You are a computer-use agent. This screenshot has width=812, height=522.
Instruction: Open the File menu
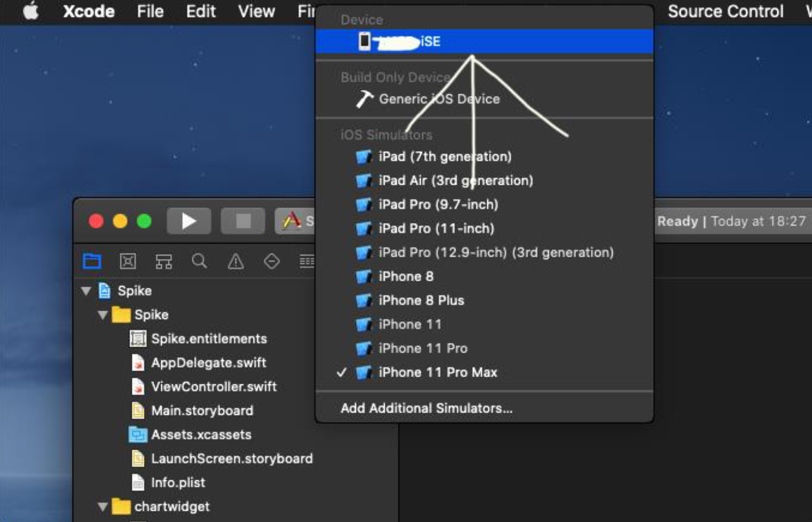[150, 11]
